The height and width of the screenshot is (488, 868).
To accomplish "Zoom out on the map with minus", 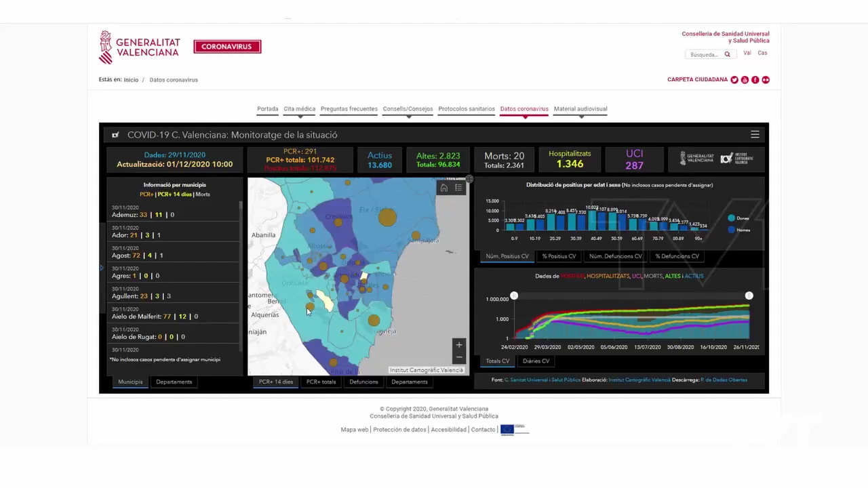I will tap(459, 357).
